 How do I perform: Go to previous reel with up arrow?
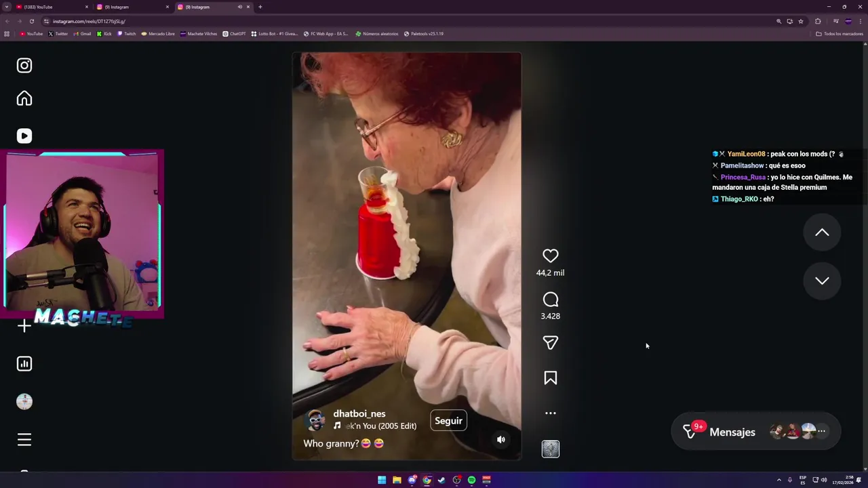pos(822,232)
